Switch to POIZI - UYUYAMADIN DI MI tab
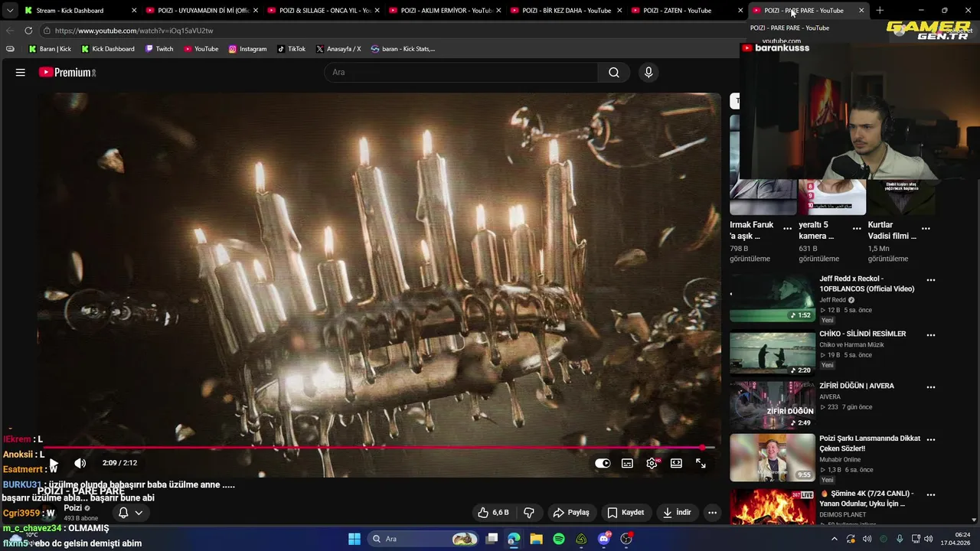The width and height of the screenshot is (980, 551). 203,11
